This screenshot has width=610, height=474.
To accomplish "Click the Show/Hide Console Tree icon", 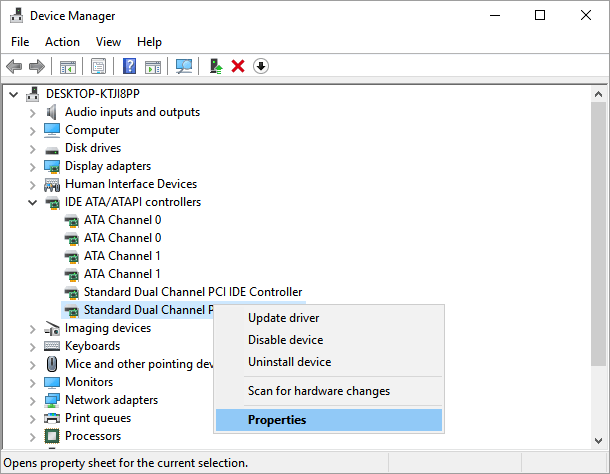I will (68, 66).
